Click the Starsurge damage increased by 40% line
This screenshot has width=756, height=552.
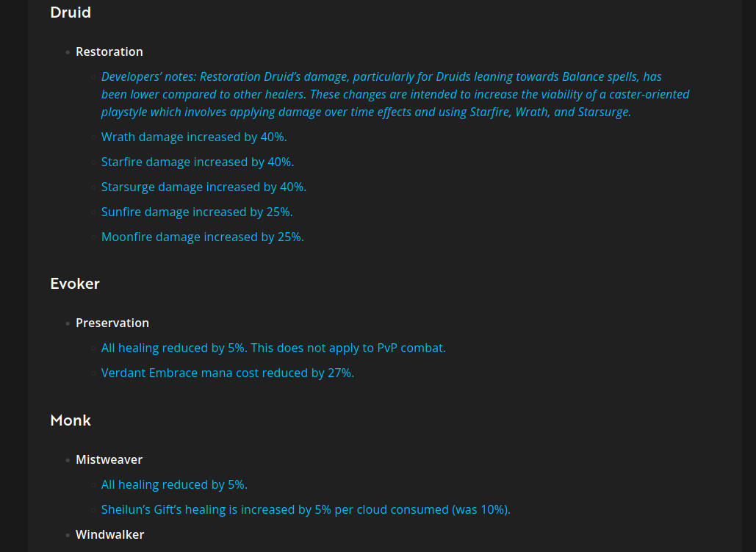point(204,187)
